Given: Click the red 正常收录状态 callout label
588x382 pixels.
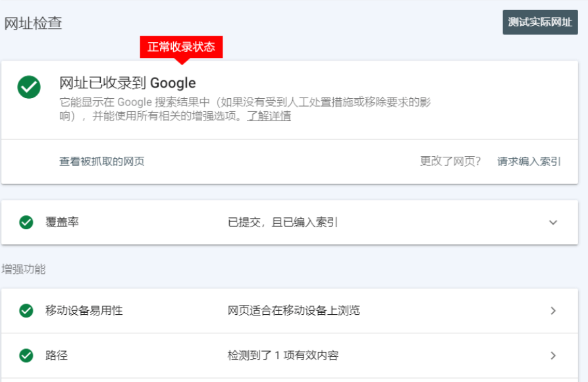Looking at the screenshot, I should [x=181, y=47].
